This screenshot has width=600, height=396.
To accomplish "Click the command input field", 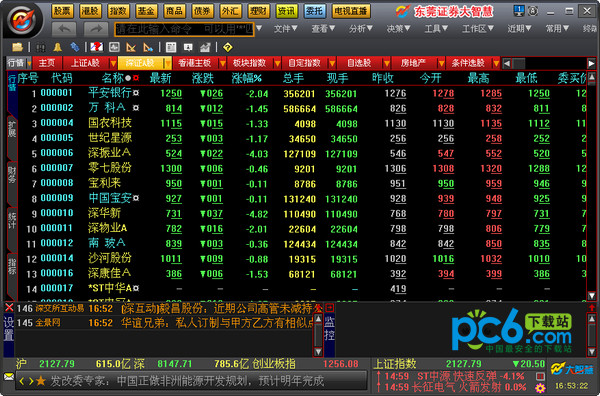I will point(184,29).
